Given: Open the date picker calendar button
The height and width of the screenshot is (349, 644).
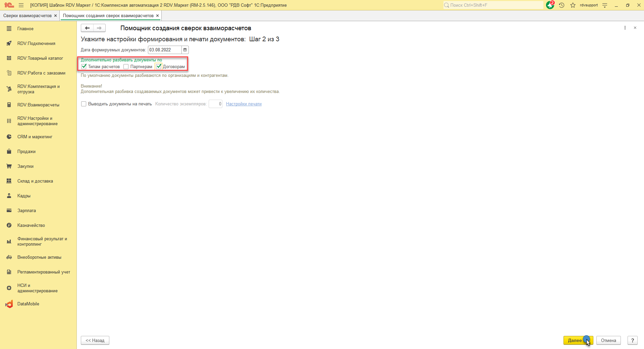Looking at the screenshot, I should click(185, 50).
